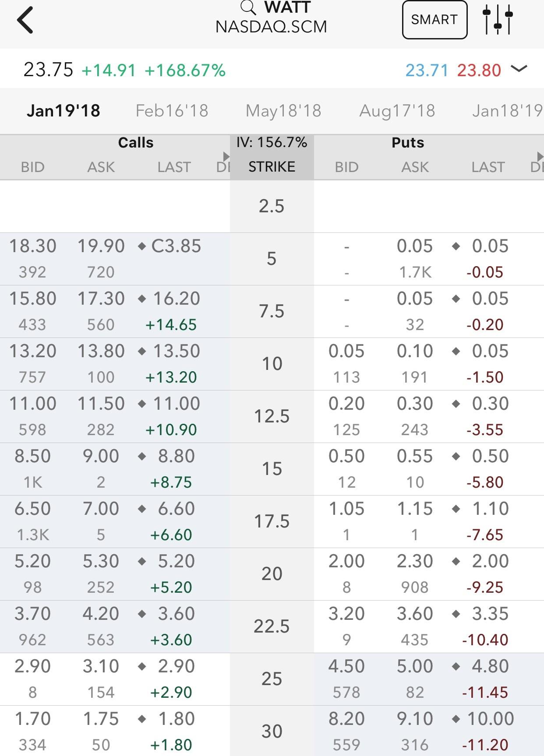Tap the diamond marker beside call last 16.20

pos(141,299)
